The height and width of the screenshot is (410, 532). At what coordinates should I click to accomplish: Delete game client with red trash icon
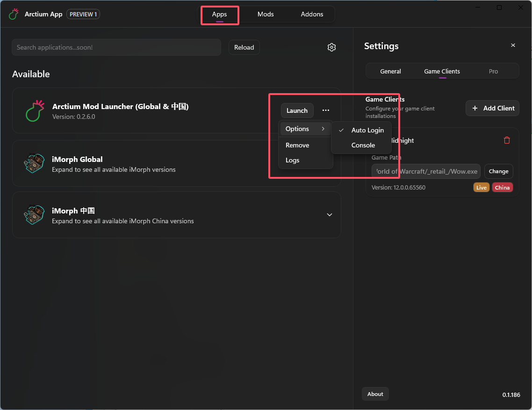[507, 140]
